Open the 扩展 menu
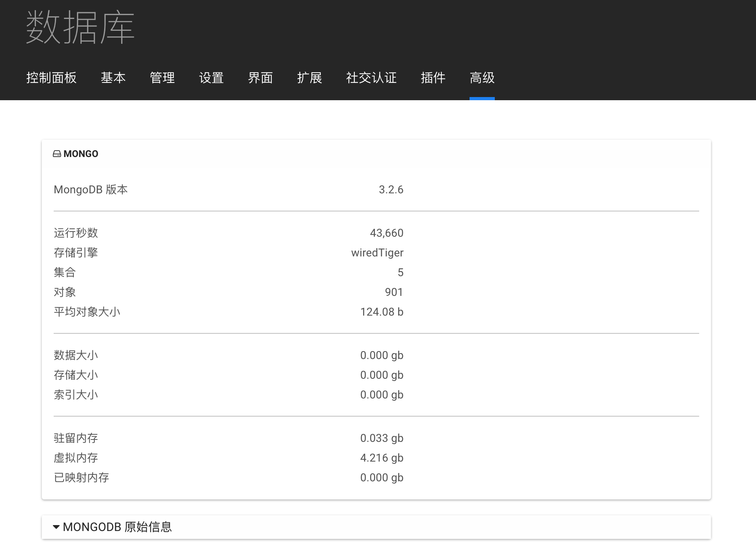Image resolution: width=756 pixels, height=546 pixels. pyautogui.click(x=310, y=78)
